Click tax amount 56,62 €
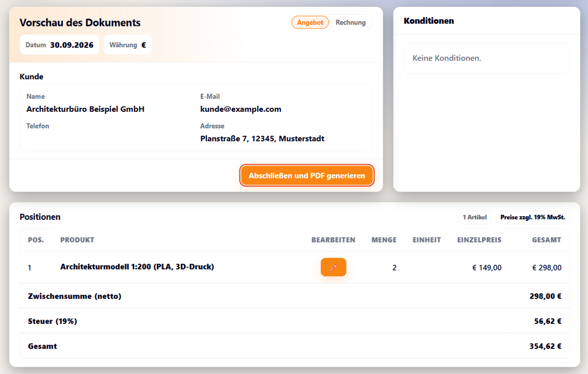The width and height of the screenshot is (588, 374). [x=548, y=322]
